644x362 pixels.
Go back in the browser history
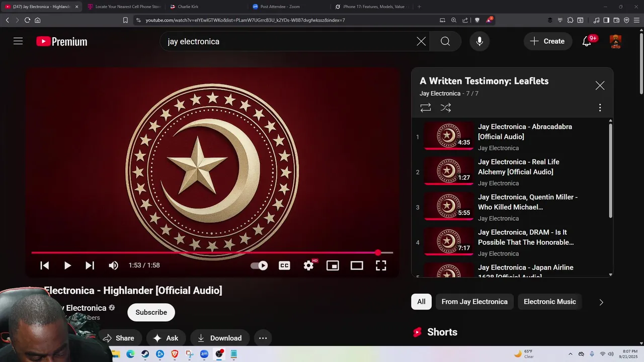(x=7, y=20)
